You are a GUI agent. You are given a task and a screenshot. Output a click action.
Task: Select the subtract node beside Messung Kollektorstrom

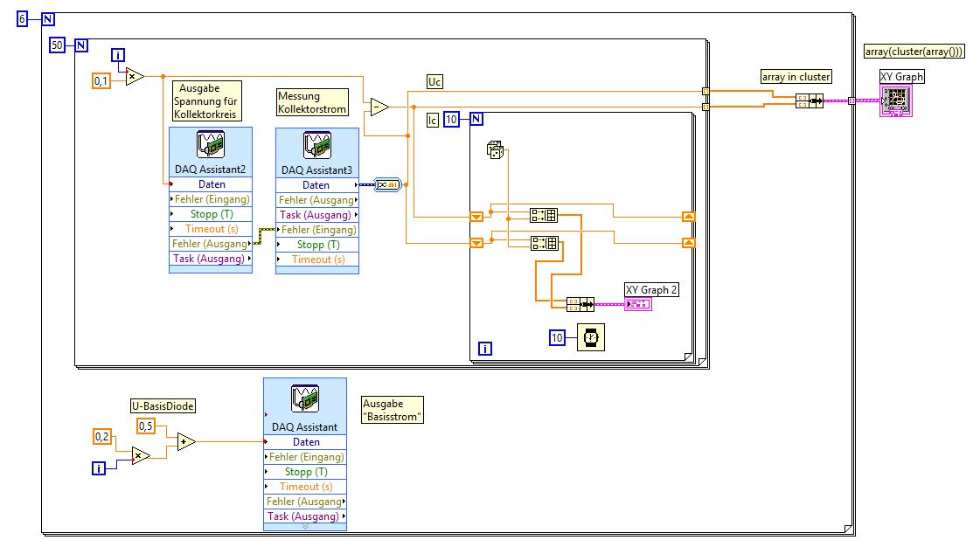coord(379,107)
